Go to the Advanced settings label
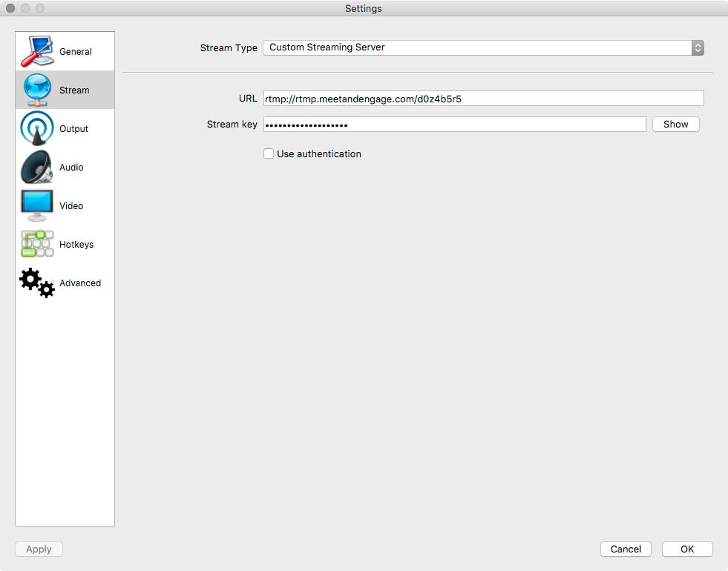 (80, 283)
